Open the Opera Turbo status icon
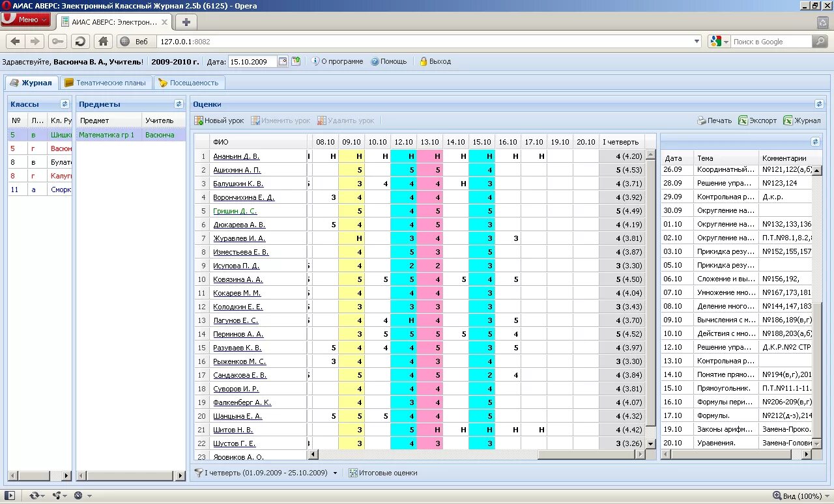Screen dimensions: 834x504 (81, 496)
